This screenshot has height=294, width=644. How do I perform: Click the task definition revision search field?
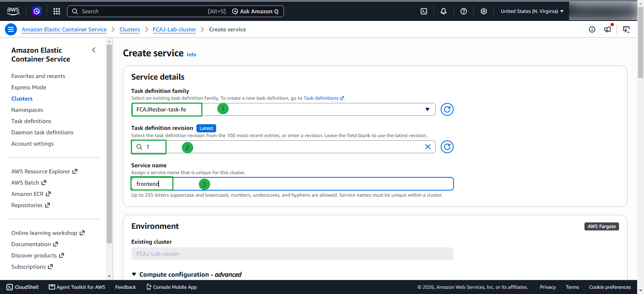(x=283, y=147)
